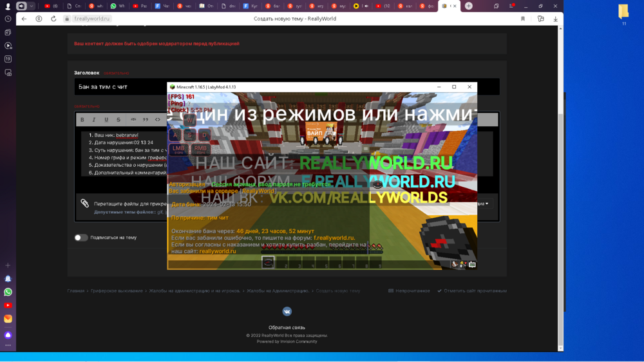Toggle Underline in the post editor toolbar
This screenshot has height=362, width=644.
point(106,120)
